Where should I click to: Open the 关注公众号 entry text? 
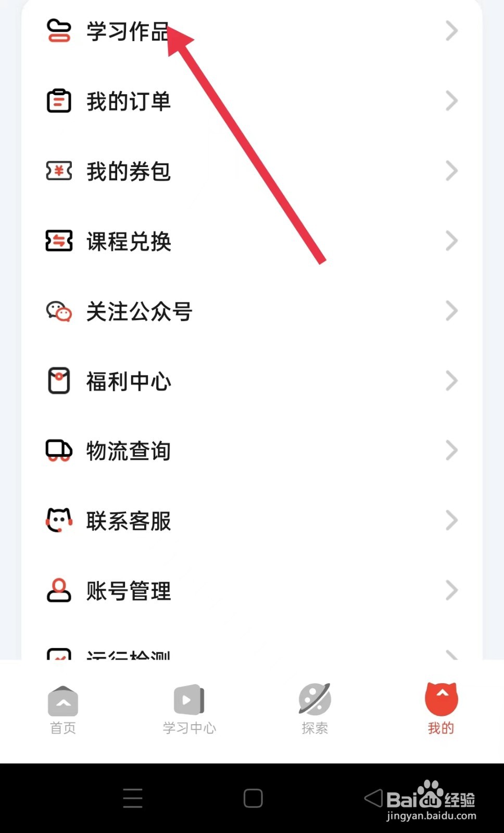(139, 311)
